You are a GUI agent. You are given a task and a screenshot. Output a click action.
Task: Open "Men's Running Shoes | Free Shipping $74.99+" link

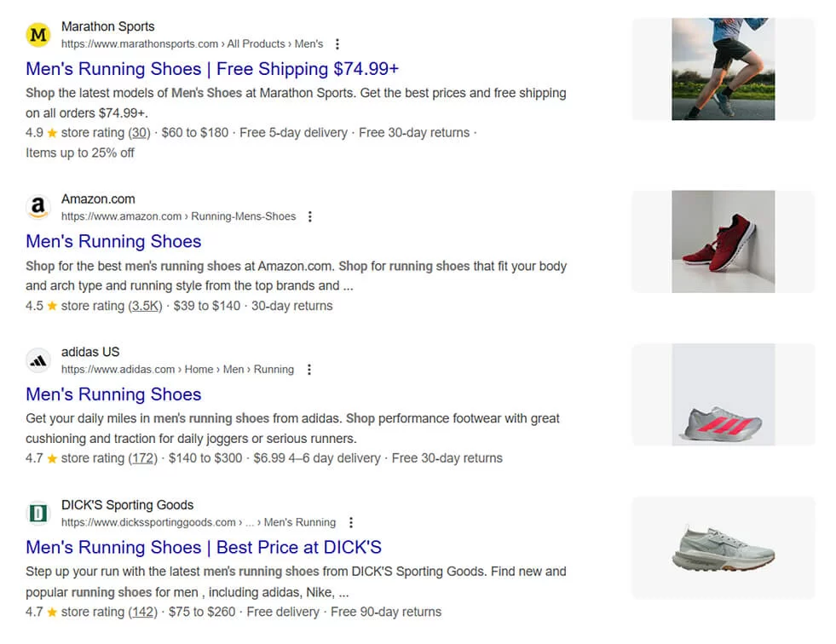[x=212, y=69]
